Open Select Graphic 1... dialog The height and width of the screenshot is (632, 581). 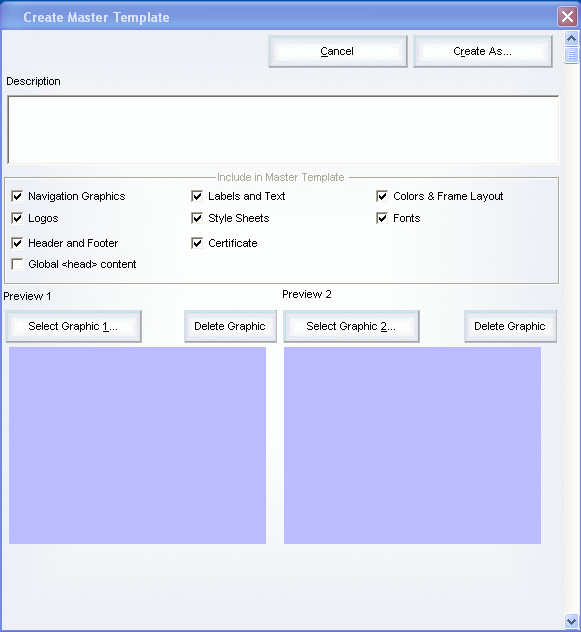pyautogui.click(x=73, y=326)
